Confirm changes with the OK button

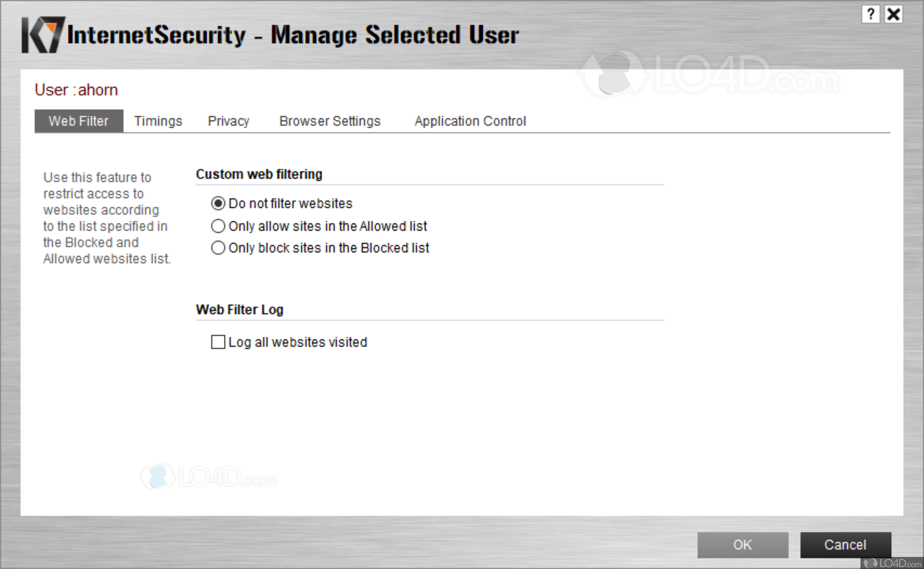click(x=742, y=545)
